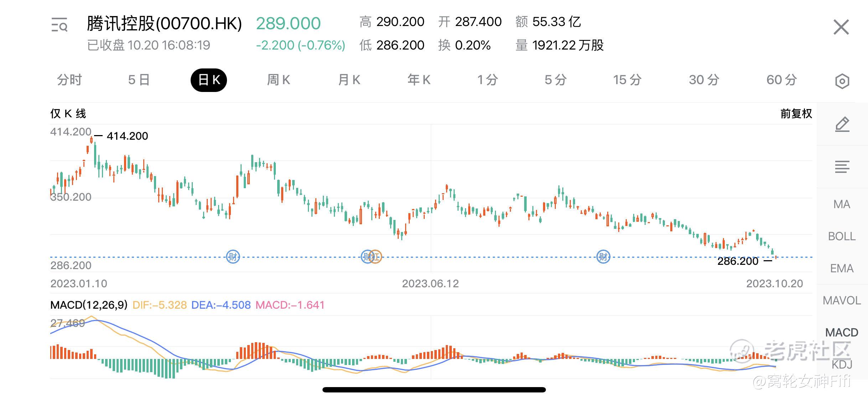The height and width of the screenshot is (401, 868).
Task: Tap the DEA:-4.508 value
Action: point(221,305)
